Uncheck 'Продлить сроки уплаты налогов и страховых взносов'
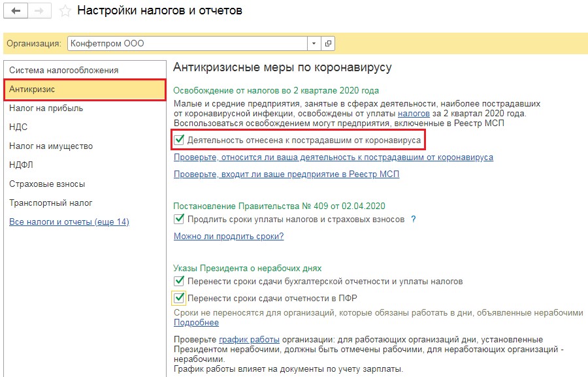588x377 pixels. [x=179, y=219]
